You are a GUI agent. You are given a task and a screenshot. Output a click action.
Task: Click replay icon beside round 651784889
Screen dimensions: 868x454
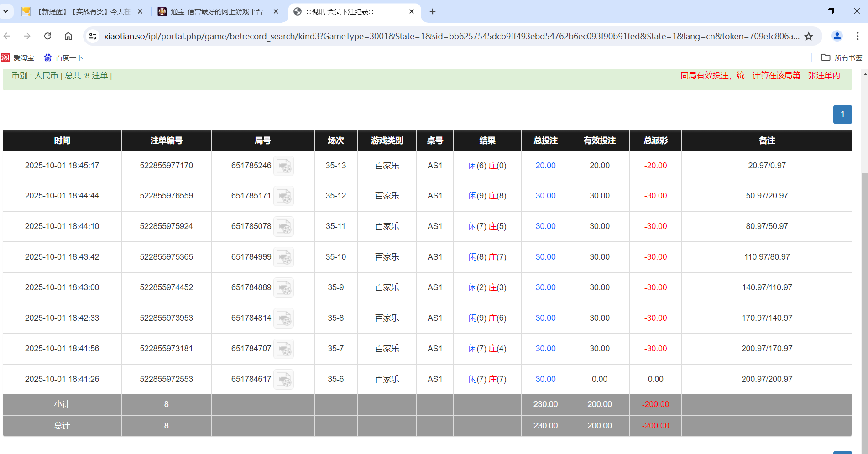(x=284, y=288)
